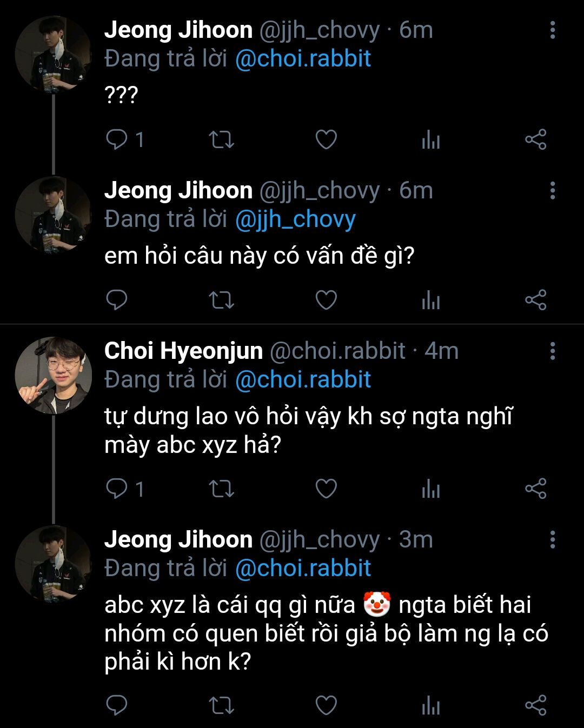584x728 pixels.
Task: Reply to the "em hỏi câu này" tweet
Action: (x=117, y=299)
